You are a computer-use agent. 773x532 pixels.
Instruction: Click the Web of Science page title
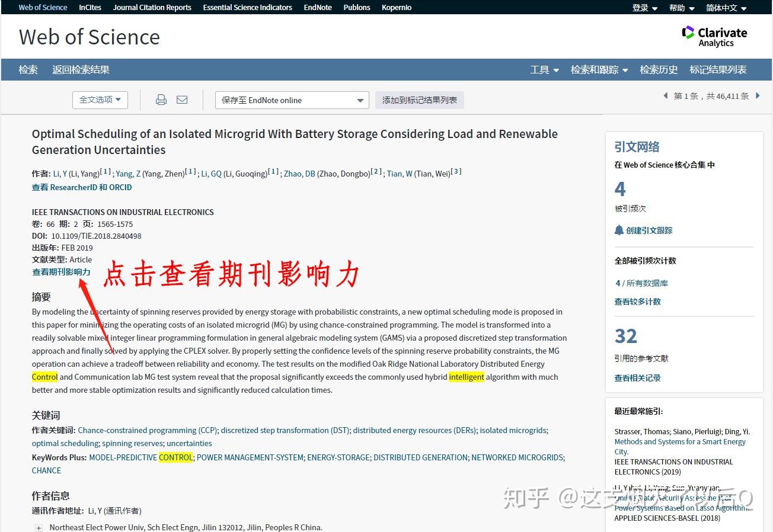(90, 37)
